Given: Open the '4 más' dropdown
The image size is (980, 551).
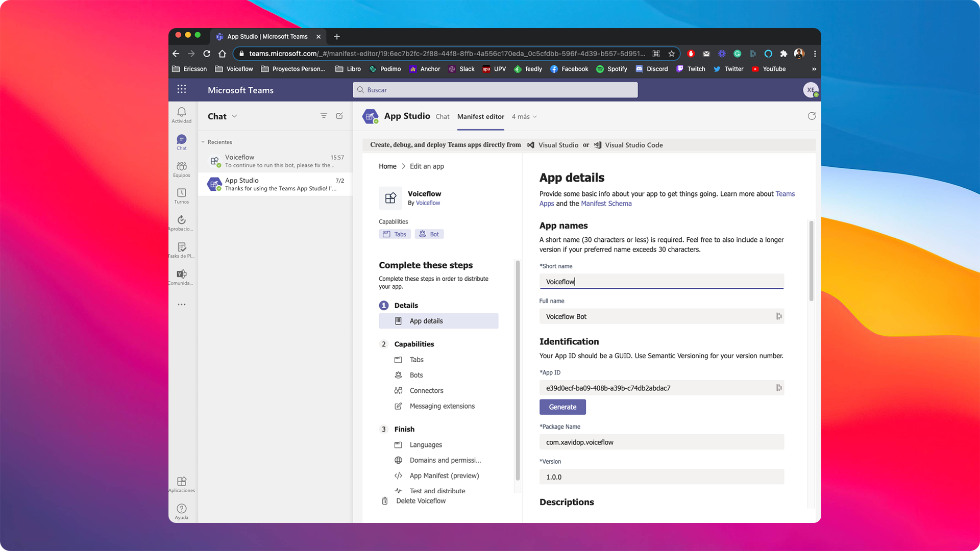Looking at the screenshot, I should (524, 116).
